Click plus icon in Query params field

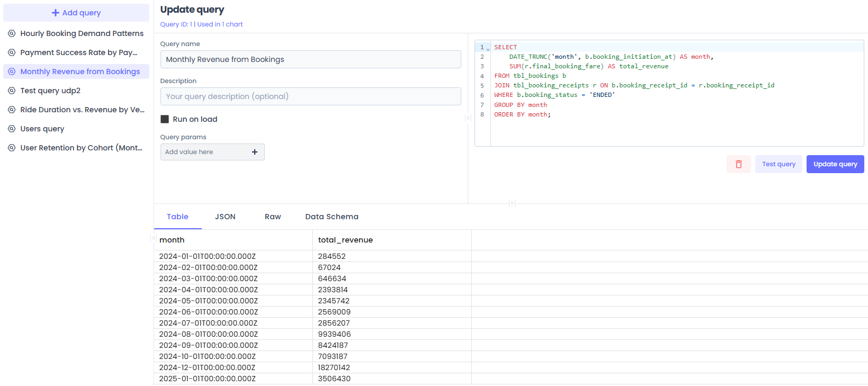click(255, 152)
